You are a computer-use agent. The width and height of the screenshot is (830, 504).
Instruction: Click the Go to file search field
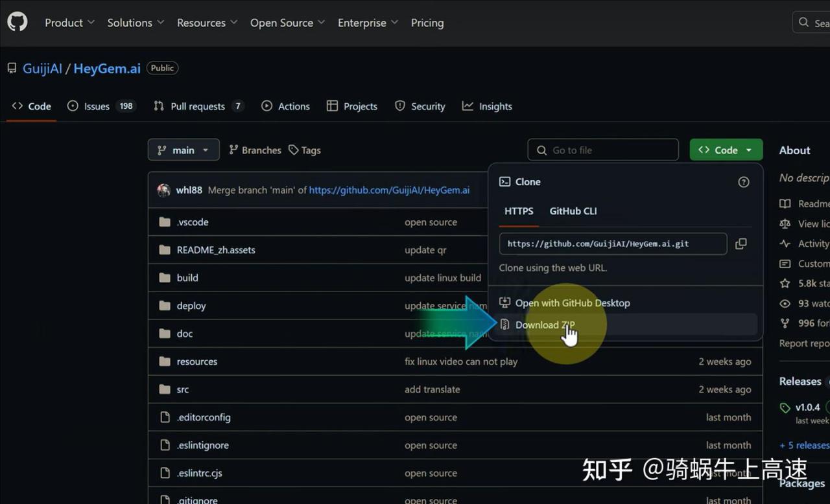[x=603, y=150]
